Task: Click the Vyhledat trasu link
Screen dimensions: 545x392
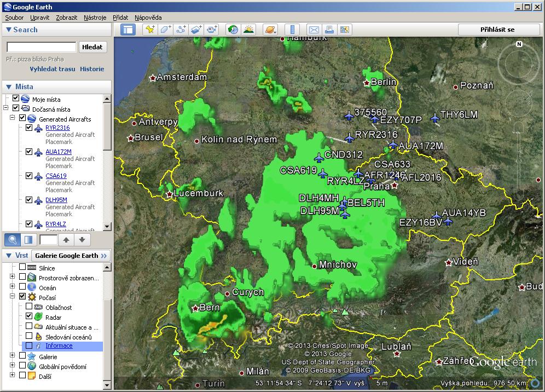Action: 53,69
